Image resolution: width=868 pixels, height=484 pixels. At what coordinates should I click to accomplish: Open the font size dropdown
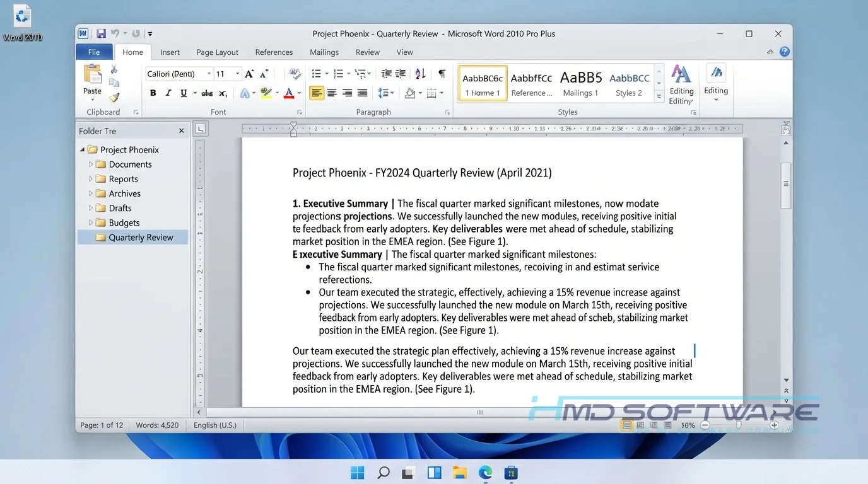[238, 74]
